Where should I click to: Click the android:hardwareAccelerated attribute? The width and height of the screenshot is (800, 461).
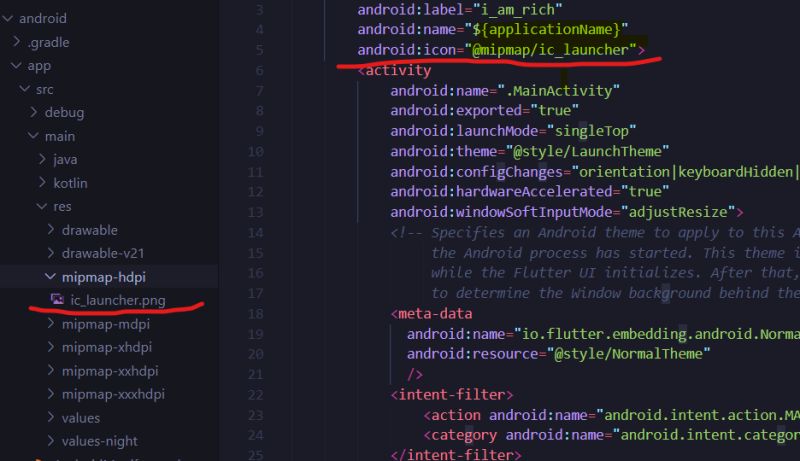501,191
